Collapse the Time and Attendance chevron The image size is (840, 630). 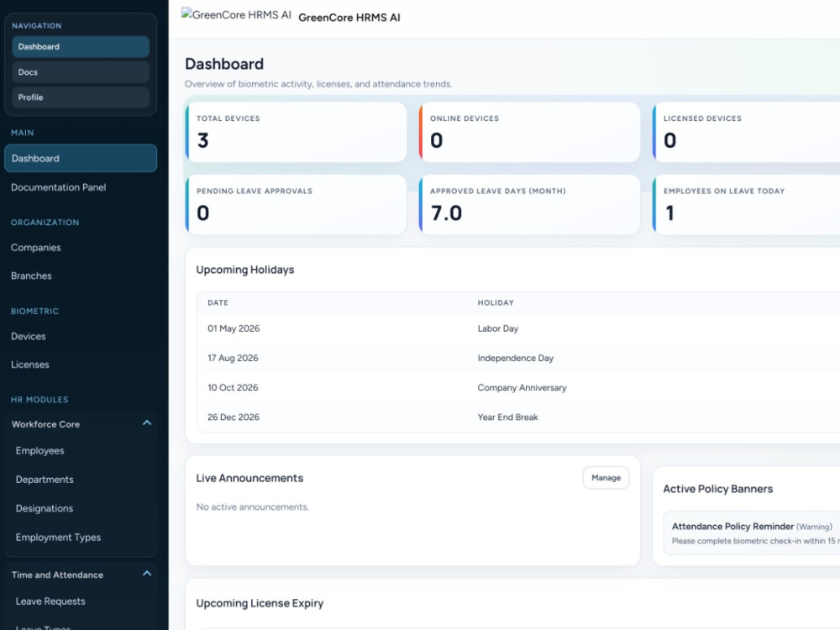point(147,574)
